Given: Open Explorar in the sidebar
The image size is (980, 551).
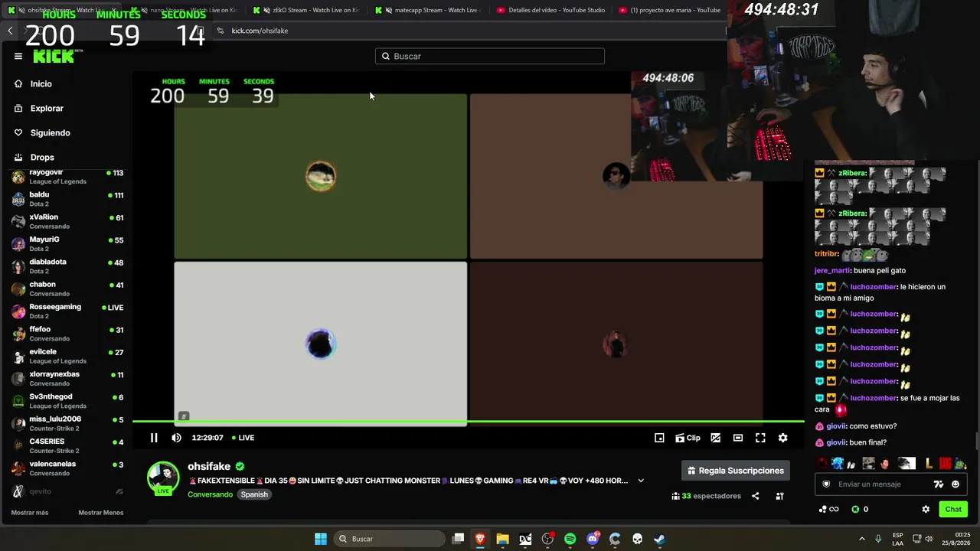Looking at the screenshot, I should (x=38, y=108).
